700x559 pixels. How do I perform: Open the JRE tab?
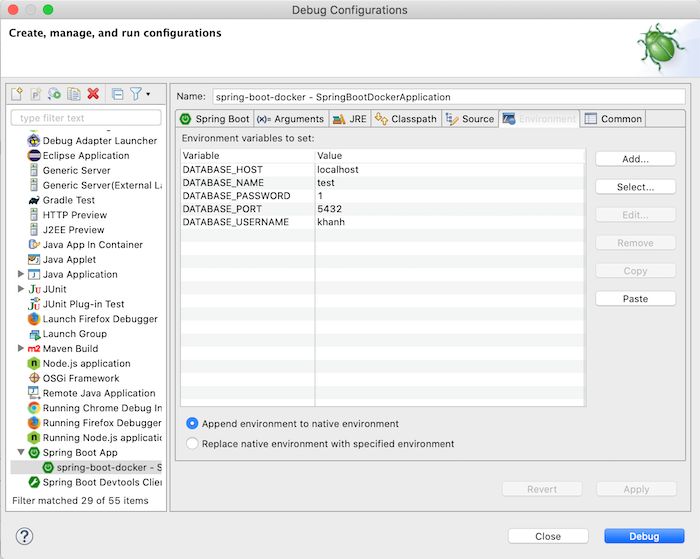coord(350,119)
